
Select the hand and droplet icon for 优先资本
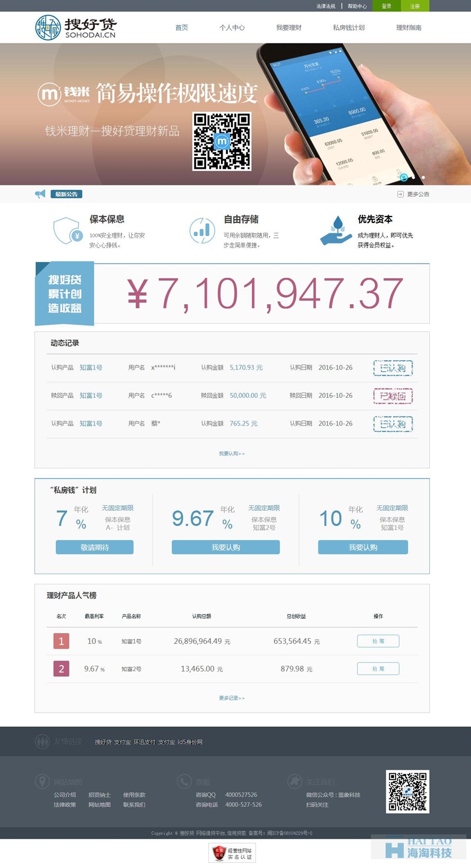tap(336, 231)
